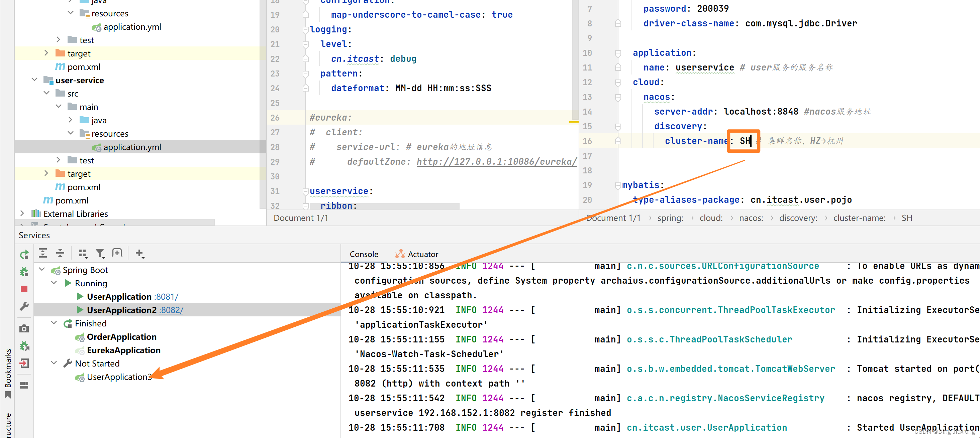Stop the running service with the red square
This screenshot has width=980, height=438.
pos(24,289)
